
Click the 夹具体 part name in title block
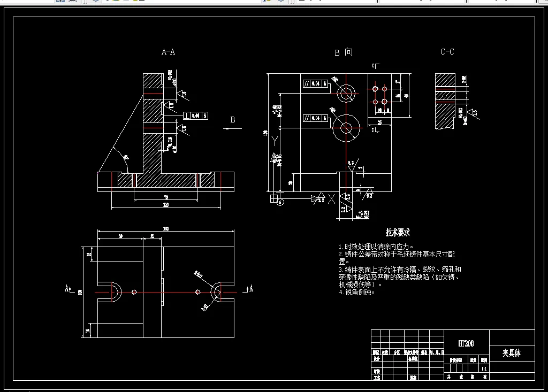coord(512,353)
